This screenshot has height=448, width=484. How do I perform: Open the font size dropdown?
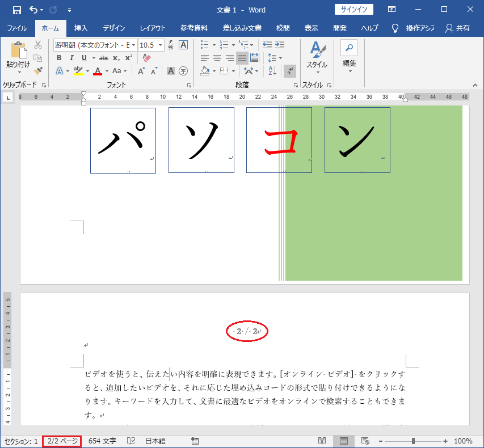(160, 45)
